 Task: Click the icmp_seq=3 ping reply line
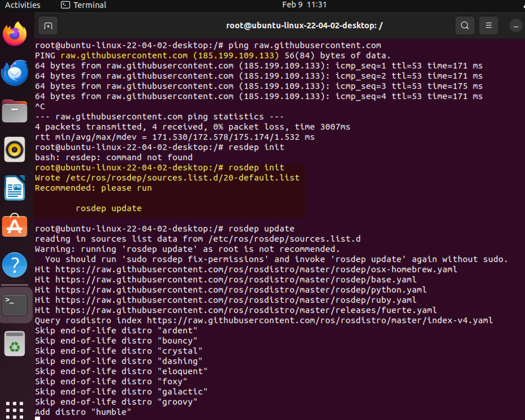pyautogui.click(x=259, y=86)
